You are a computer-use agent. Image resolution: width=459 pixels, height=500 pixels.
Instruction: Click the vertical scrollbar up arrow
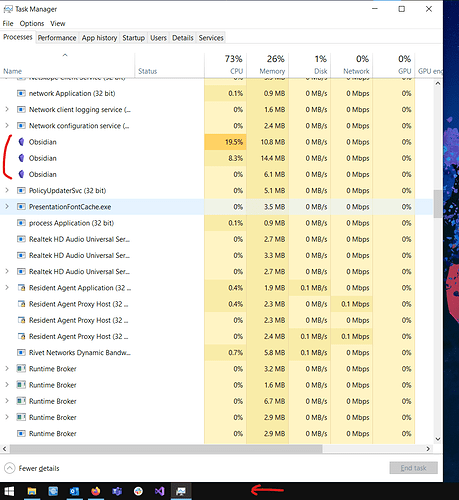[438, 83]
